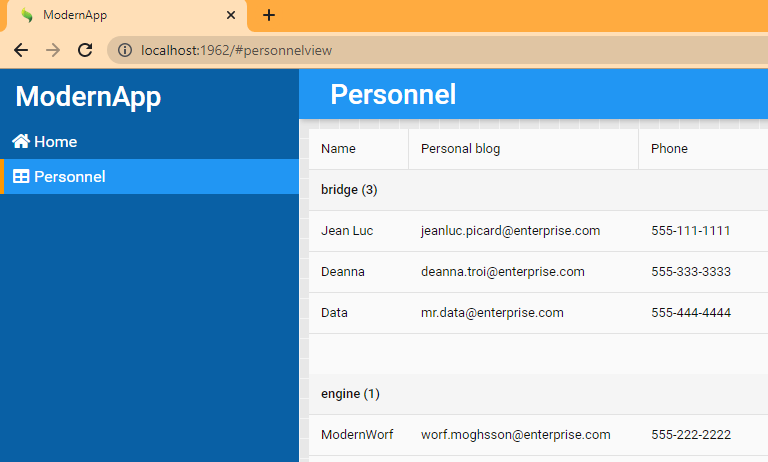Open the Home menu item
768x462 pixels.
pyautogui.click(x=55, y=142)
